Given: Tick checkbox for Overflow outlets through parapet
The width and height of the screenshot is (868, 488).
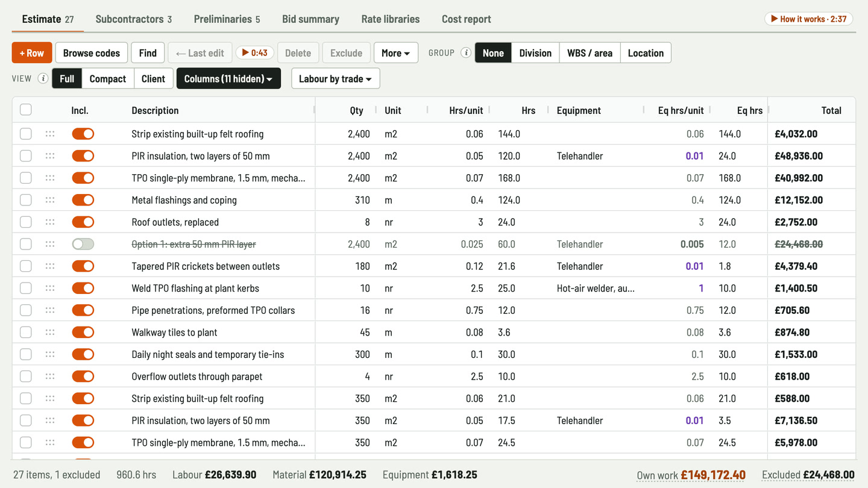Looking at the screenshot, I should click(x=26, y=377).
